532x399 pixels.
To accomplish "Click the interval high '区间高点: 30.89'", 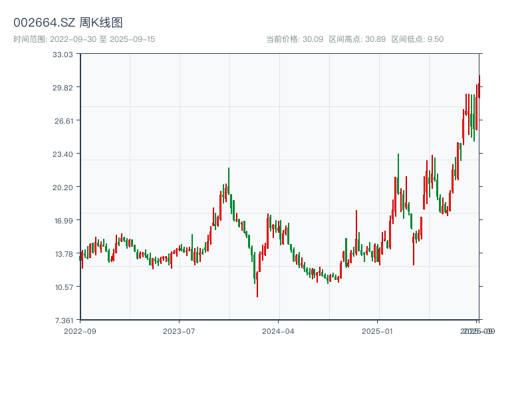I will [x=357, y=39].
